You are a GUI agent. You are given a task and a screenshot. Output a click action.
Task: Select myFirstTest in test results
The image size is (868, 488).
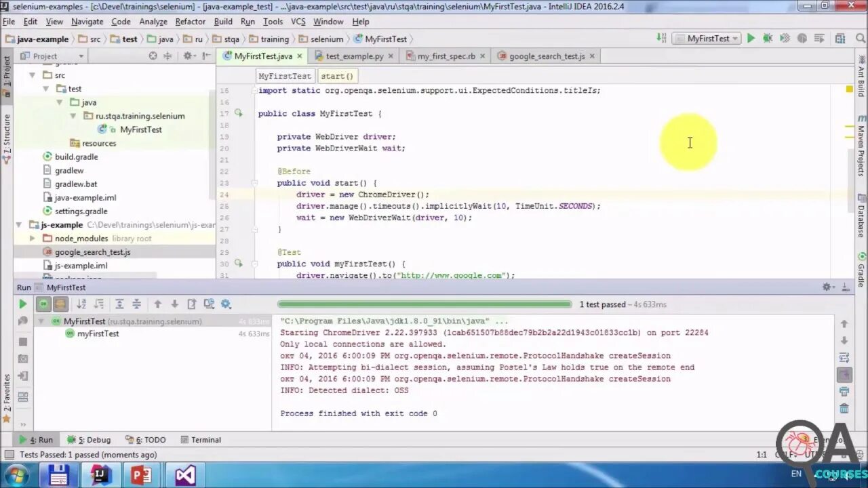tap(98, 333)
